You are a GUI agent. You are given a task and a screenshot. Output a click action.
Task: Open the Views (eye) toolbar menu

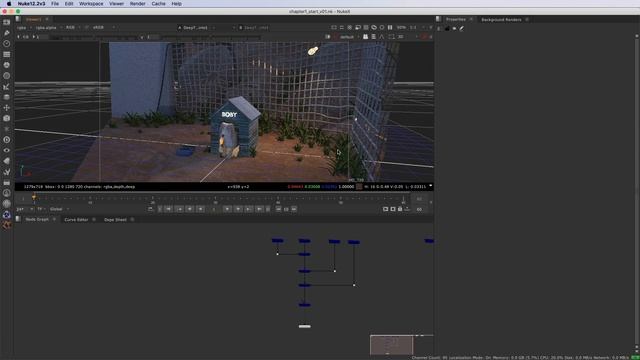pos(7,150)
